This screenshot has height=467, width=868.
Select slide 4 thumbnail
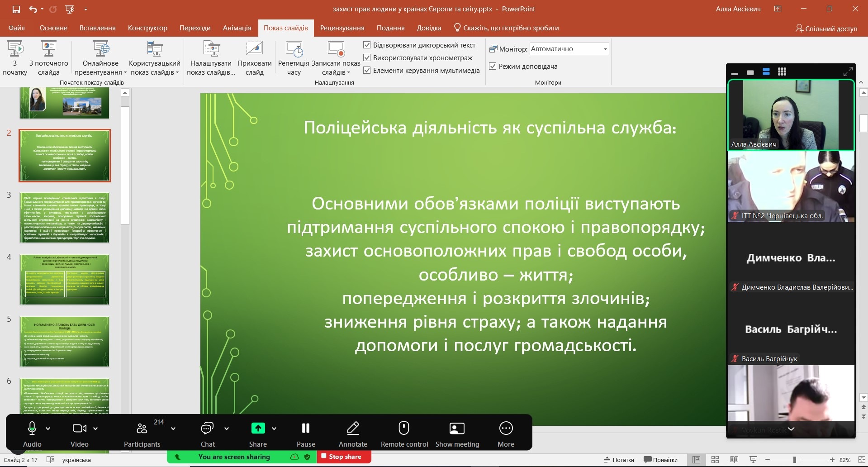click(x=65, y=279)
